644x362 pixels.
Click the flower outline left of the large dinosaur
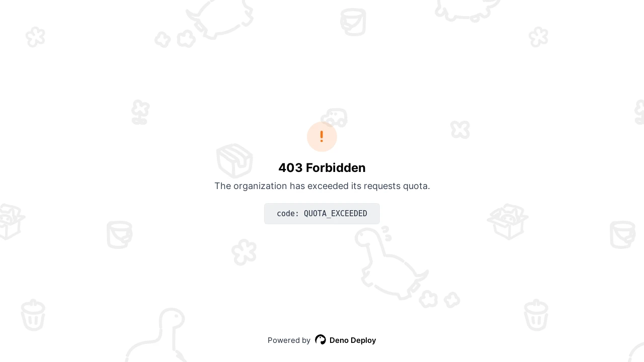pos(244,252)
